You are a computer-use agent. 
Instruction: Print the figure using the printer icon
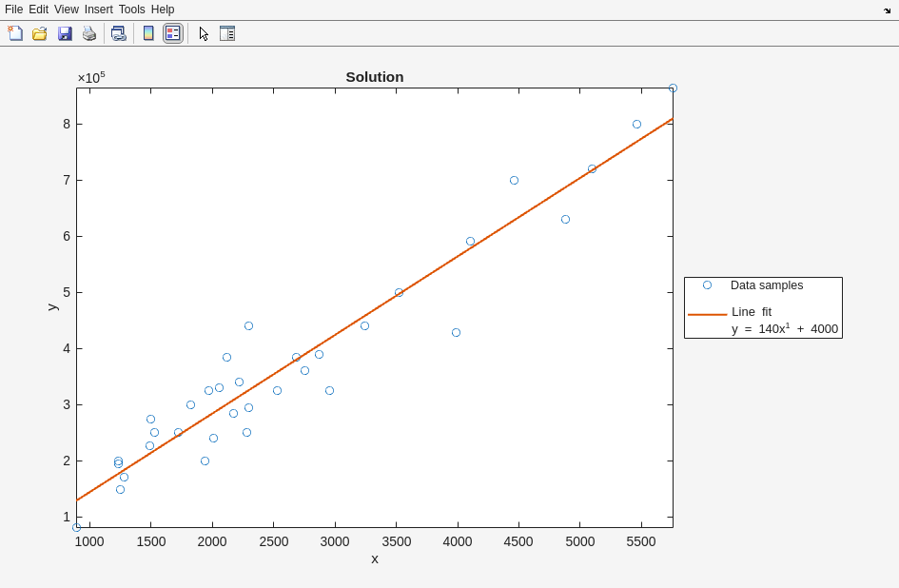pos(89,33)
